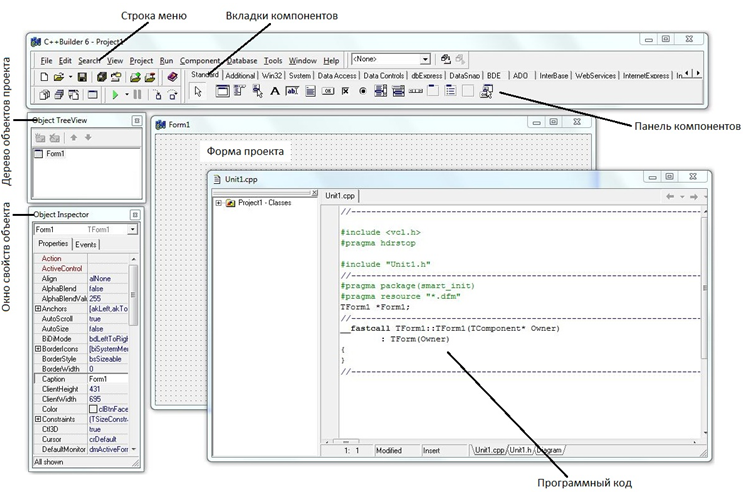The image size is (743, 492).
Task: Click move-up arrow in Object TreeView
Action: click(x=73, y=137)
